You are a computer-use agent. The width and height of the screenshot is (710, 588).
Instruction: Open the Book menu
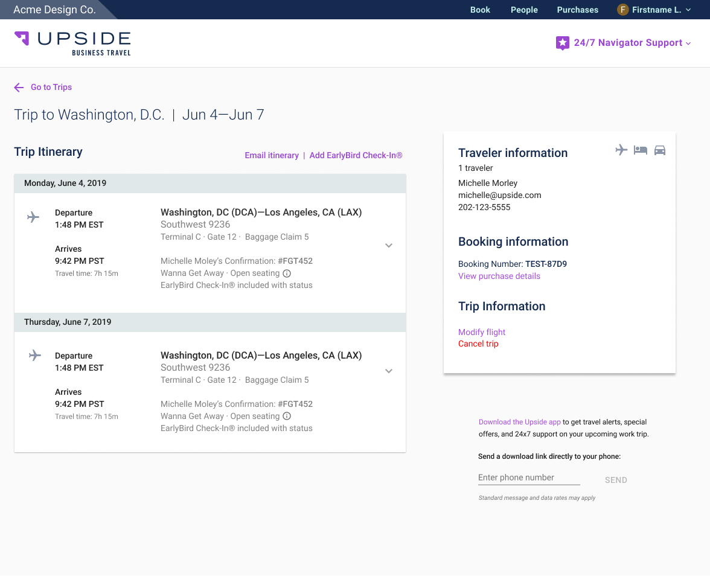coord(480,10)
